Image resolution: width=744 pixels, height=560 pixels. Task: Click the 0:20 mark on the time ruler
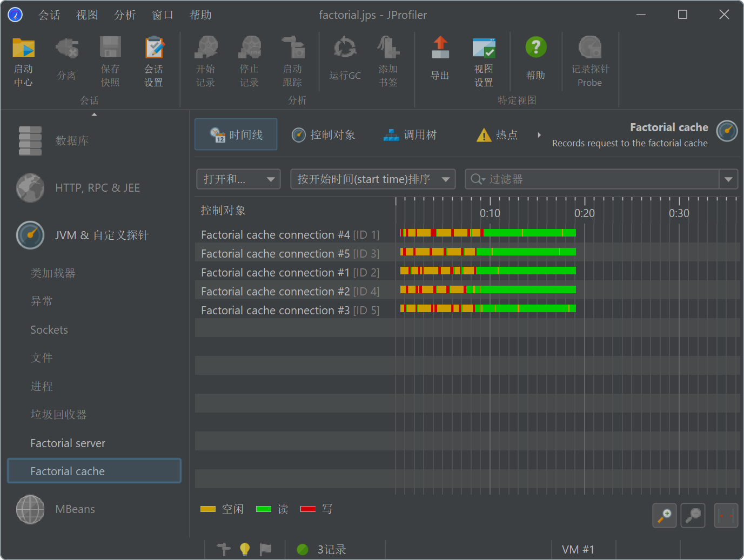(x=585, y=213)
